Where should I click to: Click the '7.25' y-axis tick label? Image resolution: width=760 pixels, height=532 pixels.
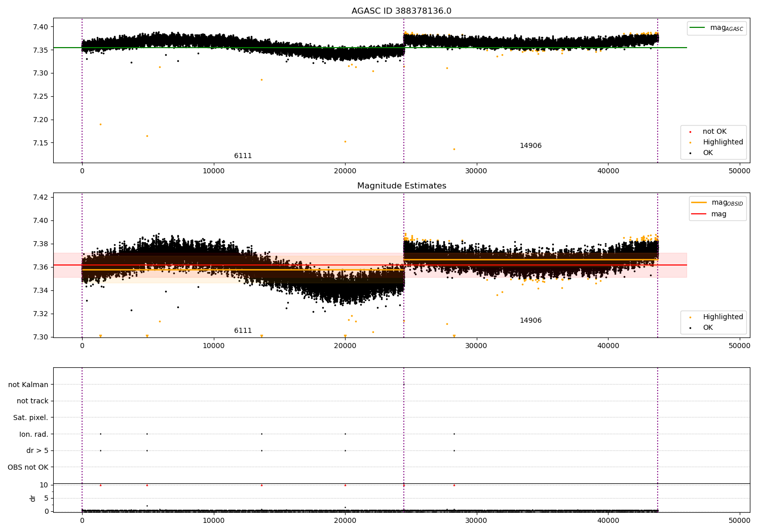click(41, 97)
